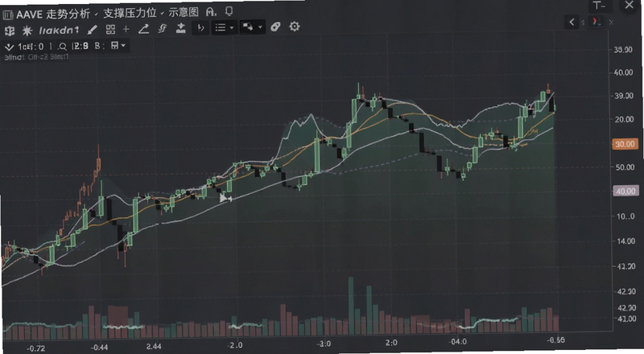The image size is (644, 354).
Task: Open the save icon dropdown in the indicator row
Action: (x=118, y=45)
